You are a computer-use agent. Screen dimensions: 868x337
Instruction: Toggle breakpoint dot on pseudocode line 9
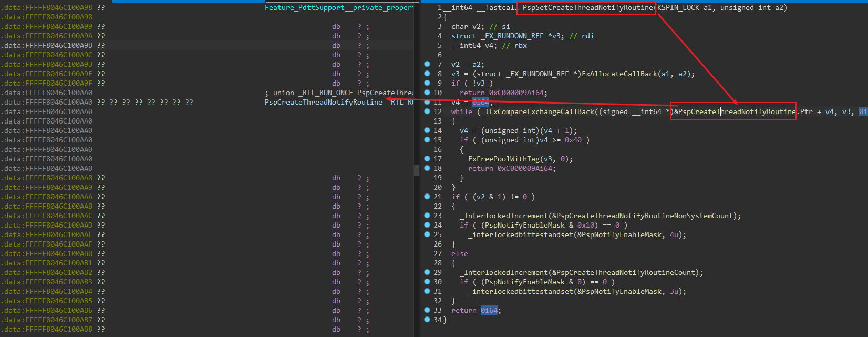pos(427,83)
